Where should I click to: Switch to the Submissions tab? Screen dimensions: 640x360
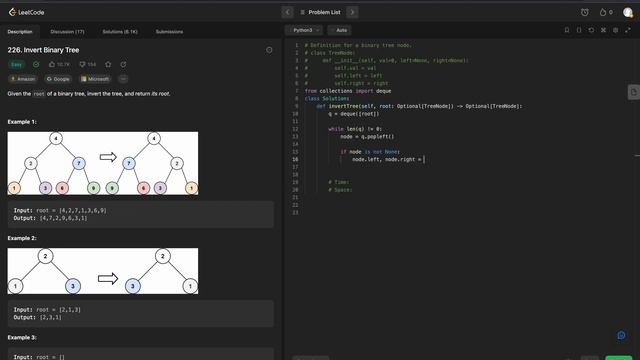[169, 31]
